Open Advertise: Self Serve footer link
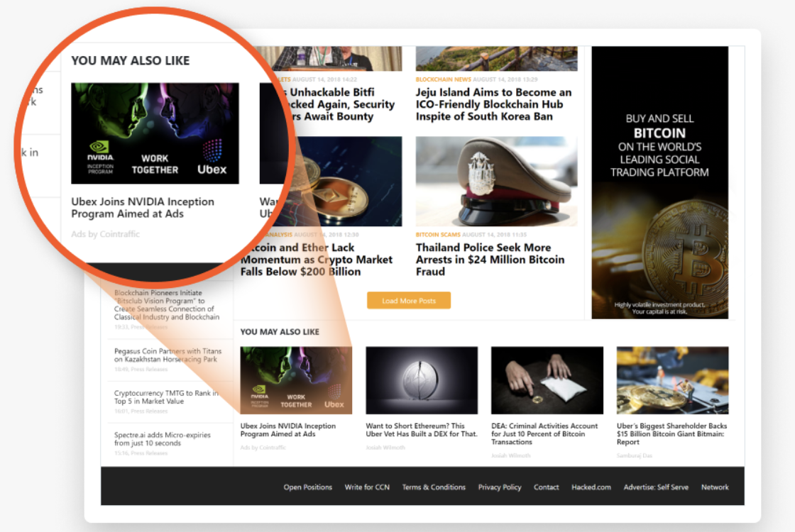795x532 pixels. (656, 487)
